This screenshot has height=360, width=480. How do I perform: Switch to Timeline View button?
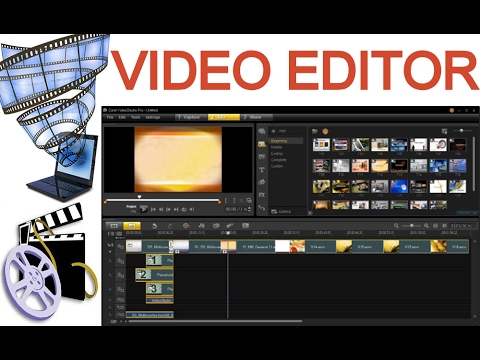coord(132,226)
